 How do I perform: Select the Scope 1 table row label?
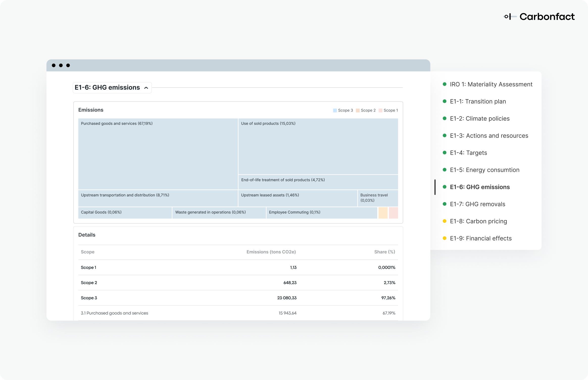(x=88, y=267)
